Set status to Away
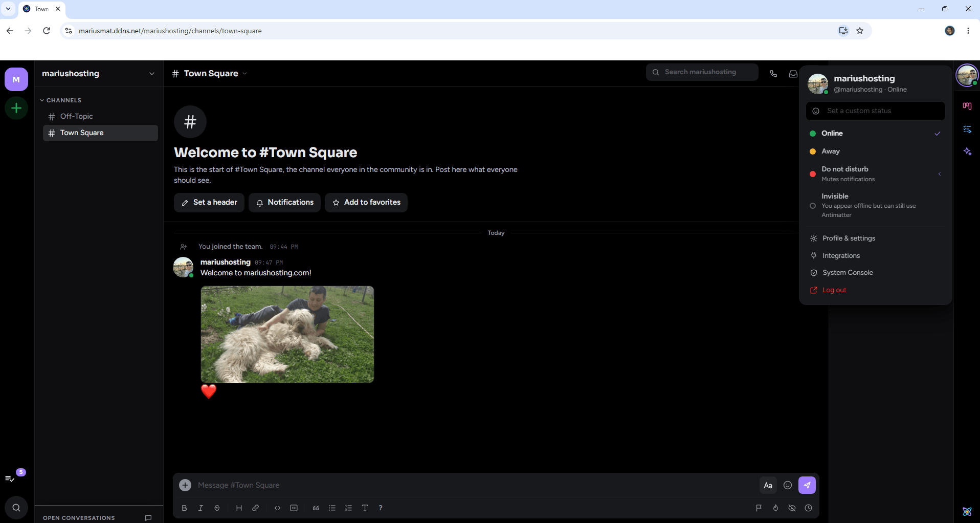Viewport: 980px width, 523px height. [x=876, y=151]
